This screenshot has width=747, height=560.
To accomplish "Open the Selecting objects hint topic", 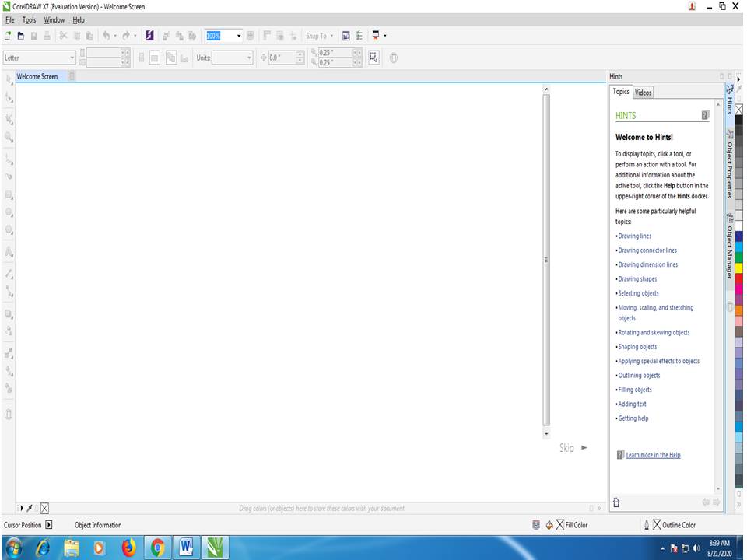I will click(638, 293).
